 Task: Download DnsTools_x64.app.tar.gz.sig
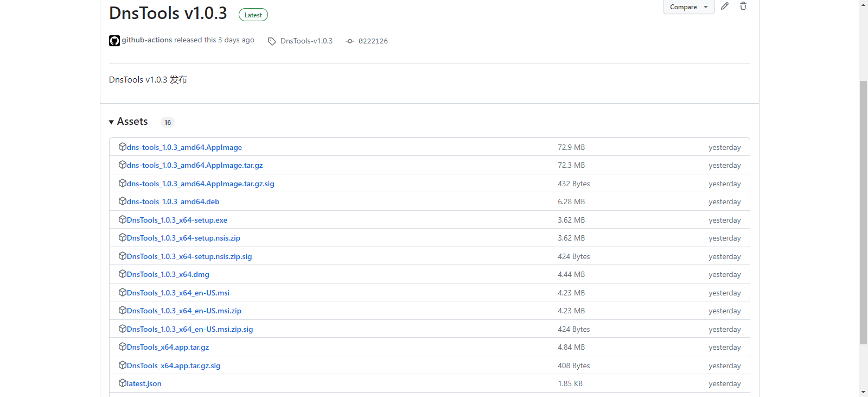click(x=174, y=366)
